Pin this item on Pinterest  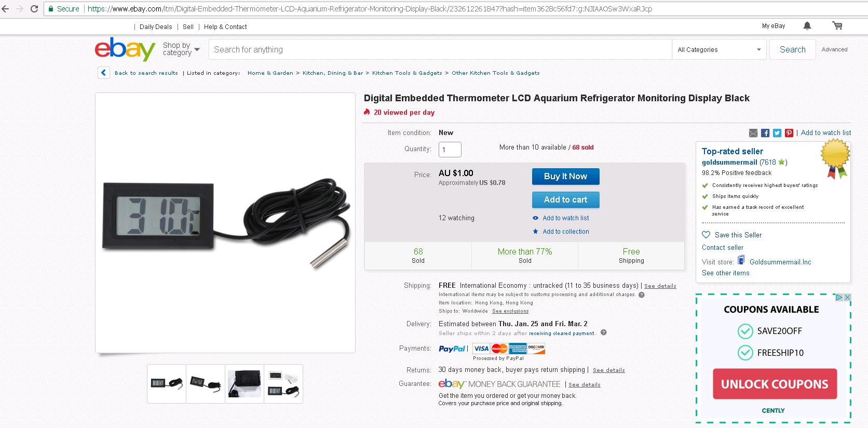coord(789,133)
